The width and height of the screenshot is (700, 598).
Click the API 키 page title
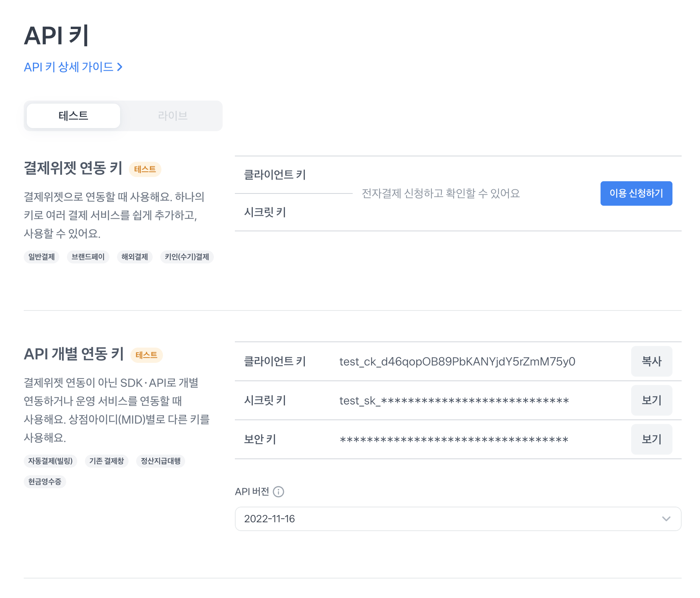pos(57,36)
